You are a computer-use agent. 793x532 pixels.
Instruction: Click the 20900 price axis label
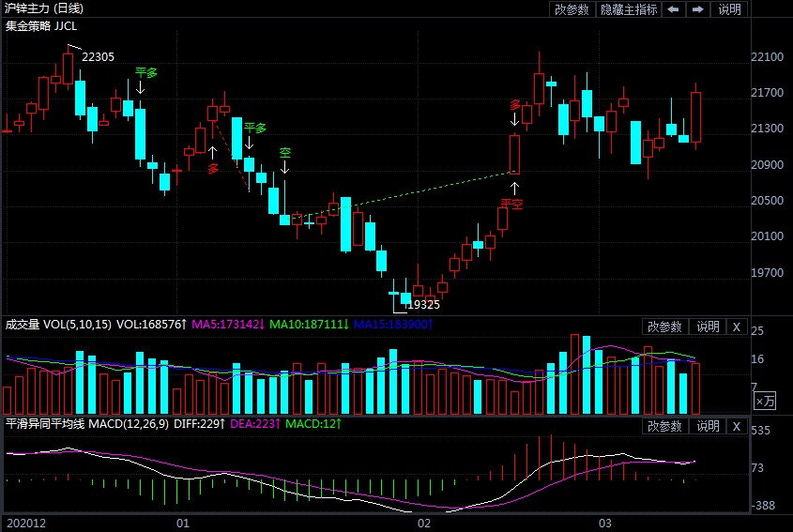click(767, 164)
